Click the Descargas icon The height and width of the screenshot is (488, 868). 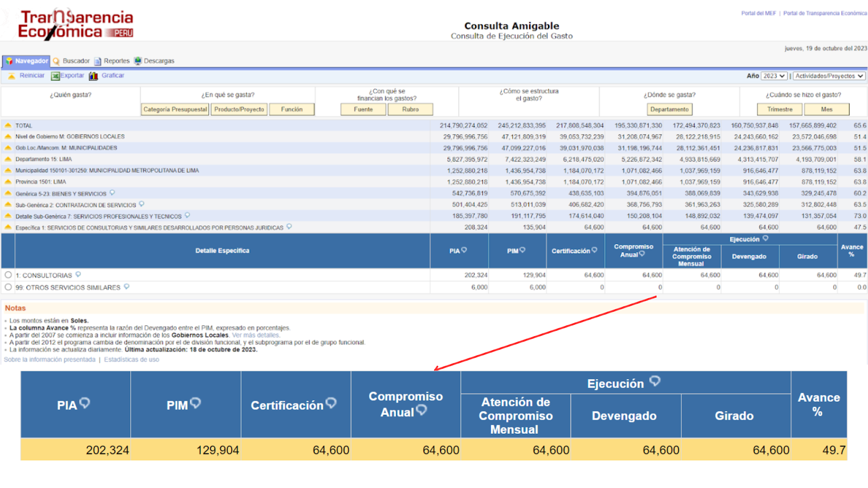[138, 61]
